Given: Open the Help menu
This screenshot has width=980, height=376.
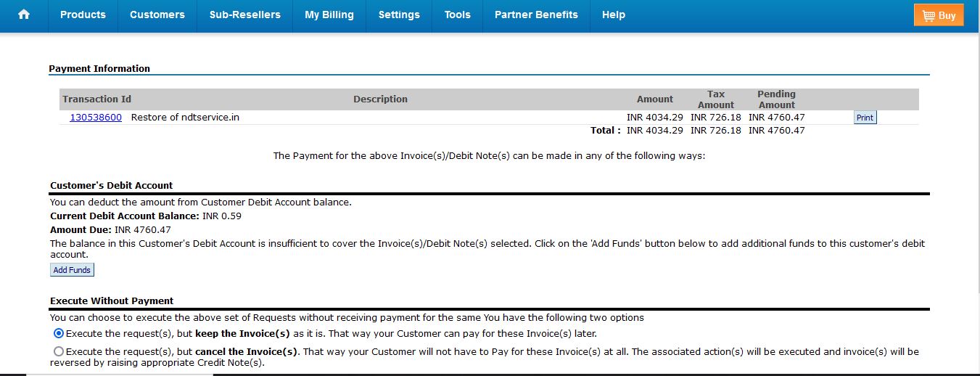Looking at the screenshot, I should click(614, 15).
